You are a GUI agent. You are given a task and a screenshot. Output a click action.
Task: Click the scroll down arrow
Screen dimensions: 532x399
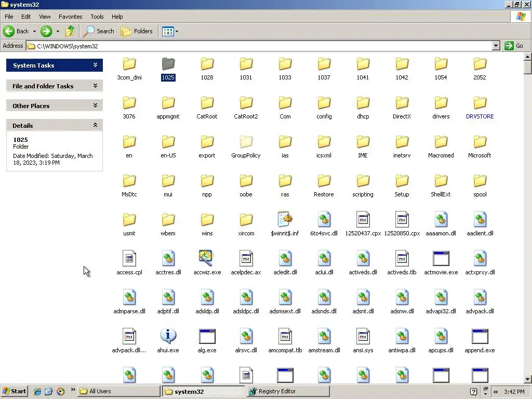tap(528, 379)
